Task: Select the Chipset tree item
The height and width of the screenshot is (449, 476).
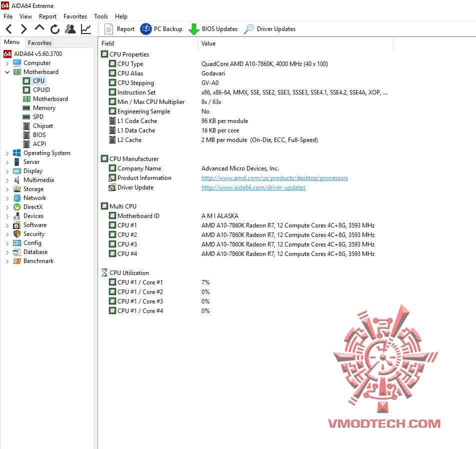Action: pyautogui.click(x=38, y=126)
